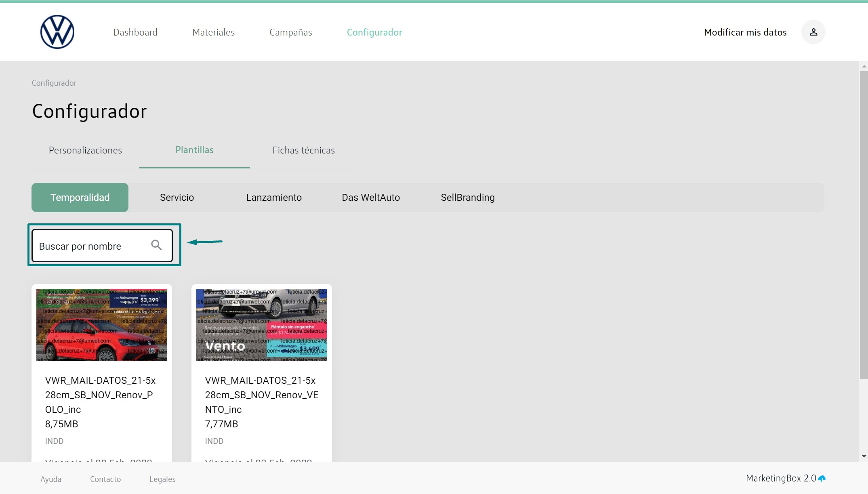The width and height of the screenshot is (868, 494).
Task: Open the Campañas menu item
Action: click(x=290, y=32)
